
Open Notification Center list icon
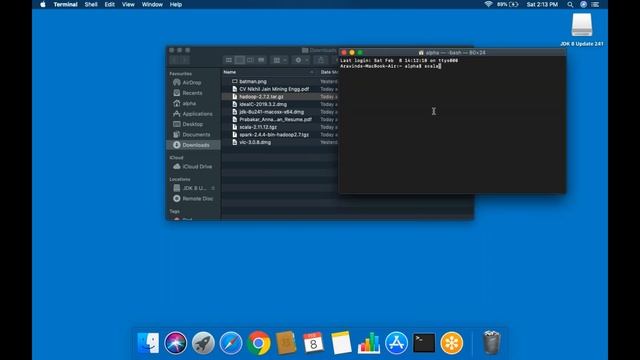(x=596, y=4)
